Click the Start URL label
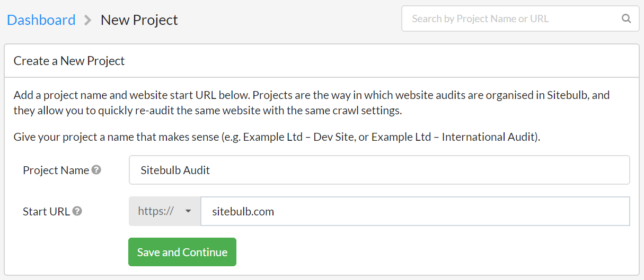Image resolution: width=644 pixels, height=280 pixels. [46, 211]
